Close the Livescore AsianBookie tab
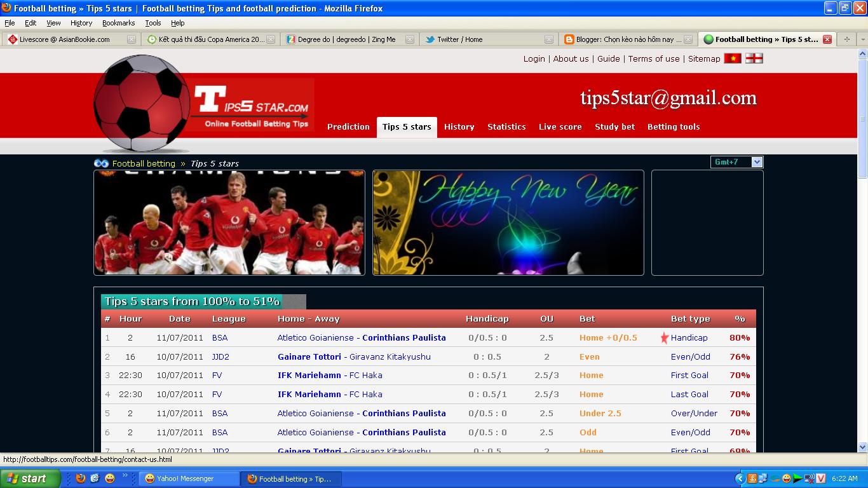Viewport: 868px width, 488px height. (132, 39)
